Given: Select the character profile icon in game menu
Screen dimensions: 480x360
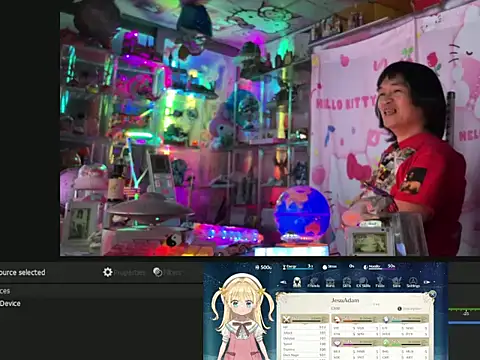Looking at the screenshot, I should (297, 282).
